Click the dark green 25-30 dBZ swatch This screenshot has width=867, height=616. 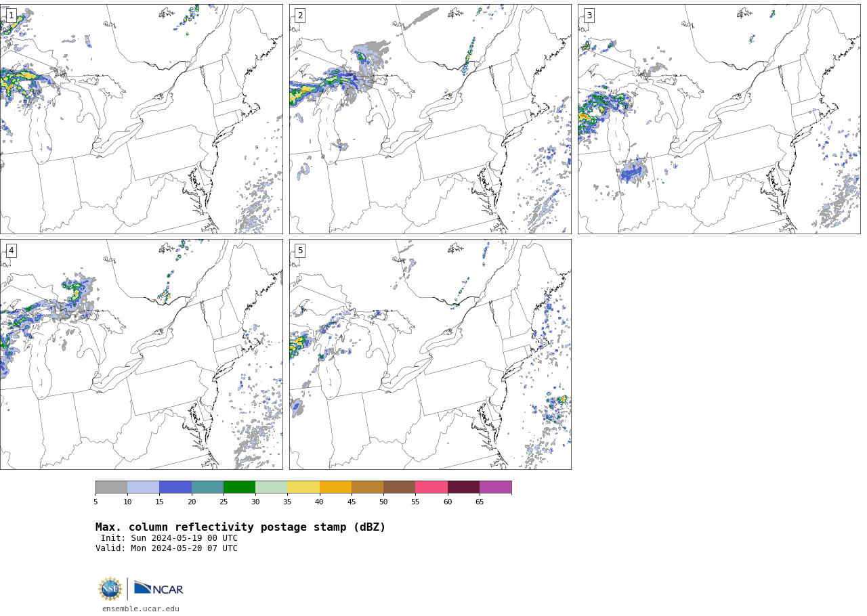tap(240, 487)
